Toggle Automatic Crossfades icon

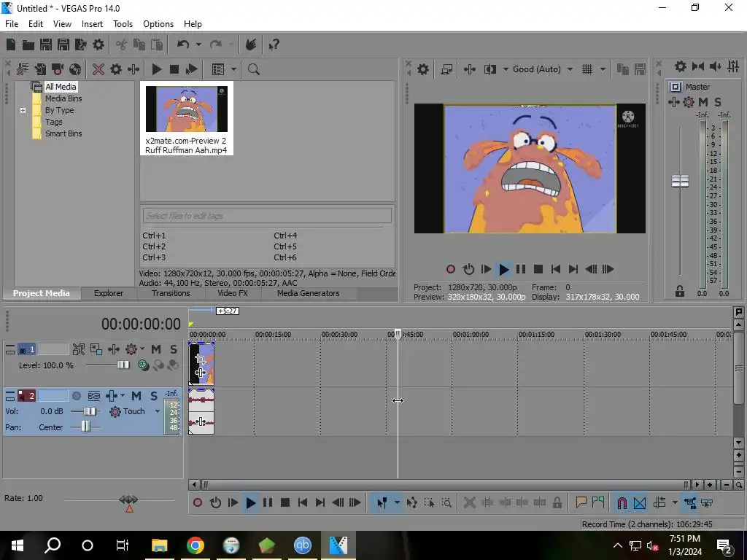point(640,502)
